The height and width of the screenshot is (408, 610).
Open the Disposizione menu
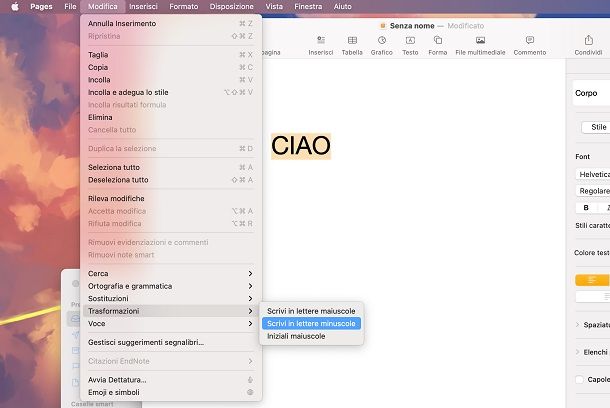click(231, 7)
